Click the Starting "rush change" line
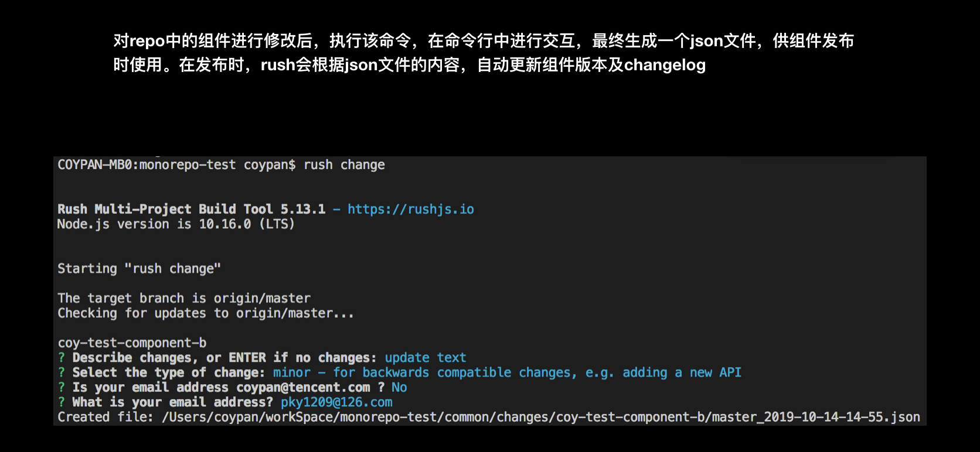Image resolution: width=980 pixels, height=452 pixels. pyautogui.click(x=139, y=269)
